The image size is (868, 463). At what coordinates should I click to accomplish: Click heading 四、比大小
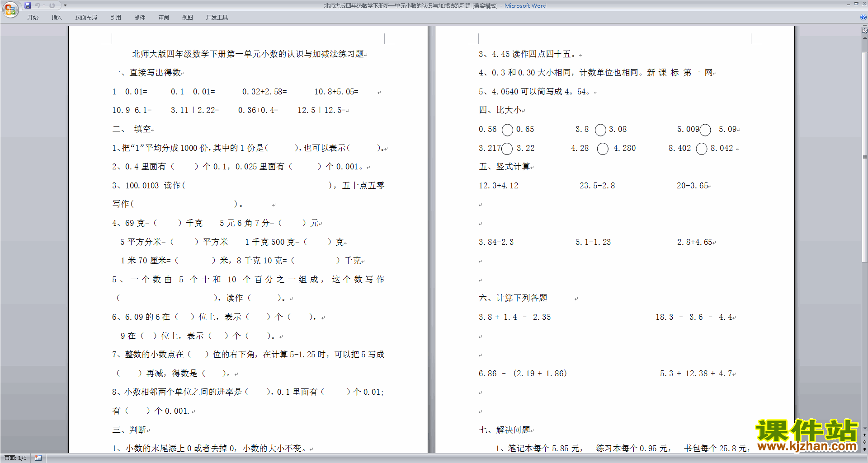coord(500,110)
